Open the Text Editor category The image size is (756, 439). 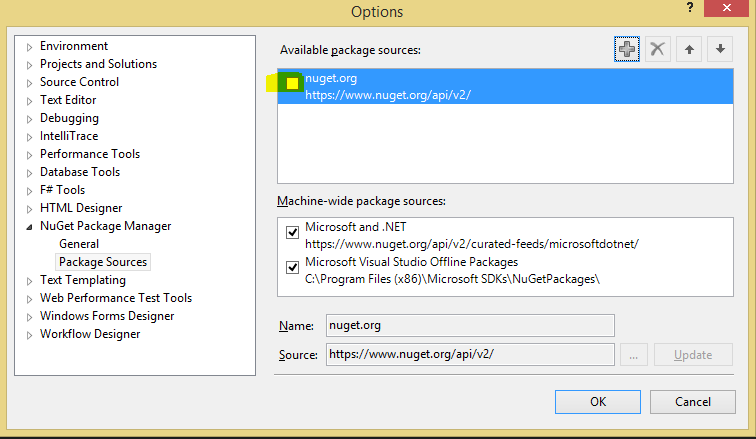coord(68,100)
